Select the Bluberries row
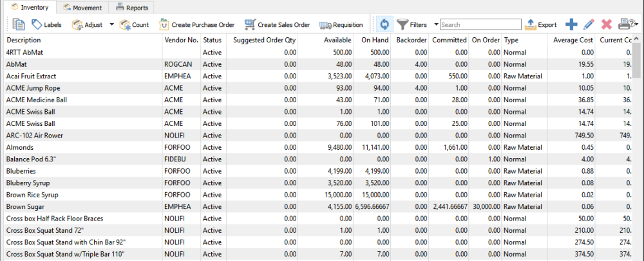This screenshot has height=261, width=644. pyautogui.click(x=318, y=171)
